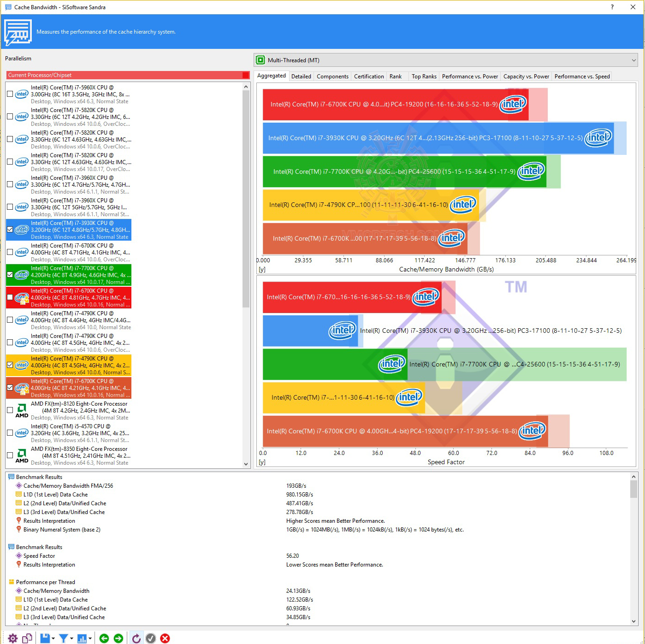Select the 487.41GB/s L2 cache value
Image resolution: width=645 pixels, height=644 pixels.
click(300, 503)
